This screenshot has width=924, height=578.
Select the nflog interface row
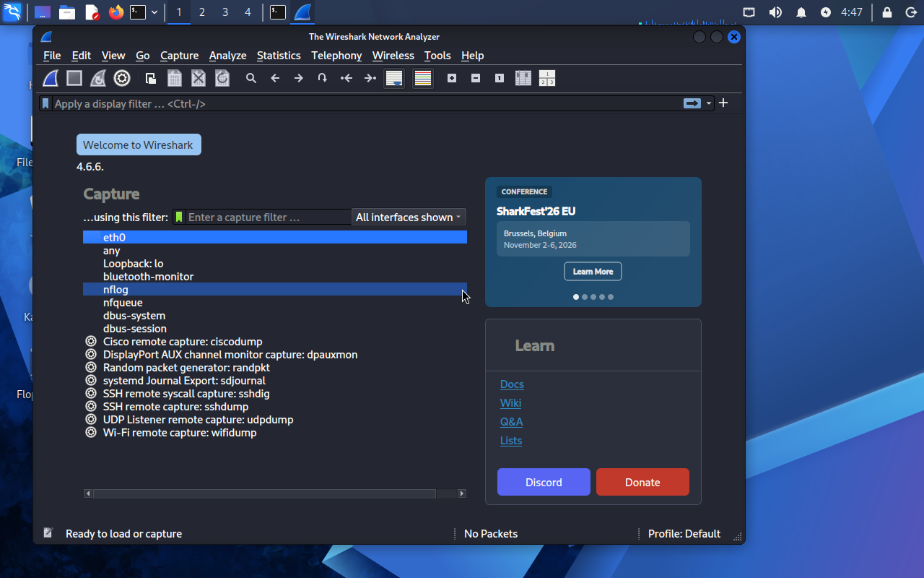point(275,289)
